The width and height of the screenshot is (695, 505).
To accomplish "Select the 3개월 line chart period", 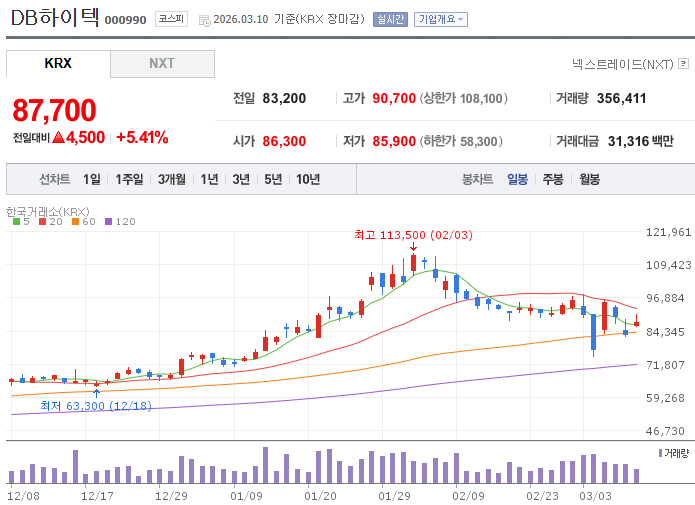I will [172, 179].
